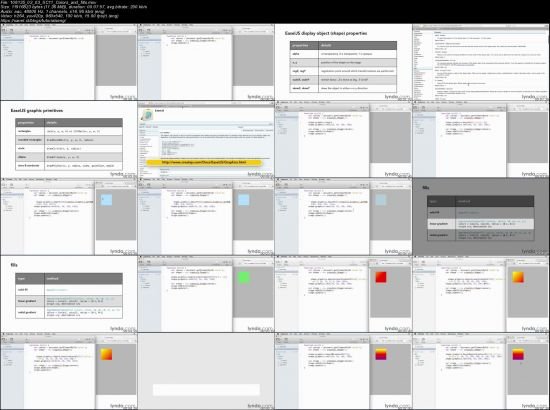Click the 'alpha' row in the properties table
The image size is (550, 410).
343,54
